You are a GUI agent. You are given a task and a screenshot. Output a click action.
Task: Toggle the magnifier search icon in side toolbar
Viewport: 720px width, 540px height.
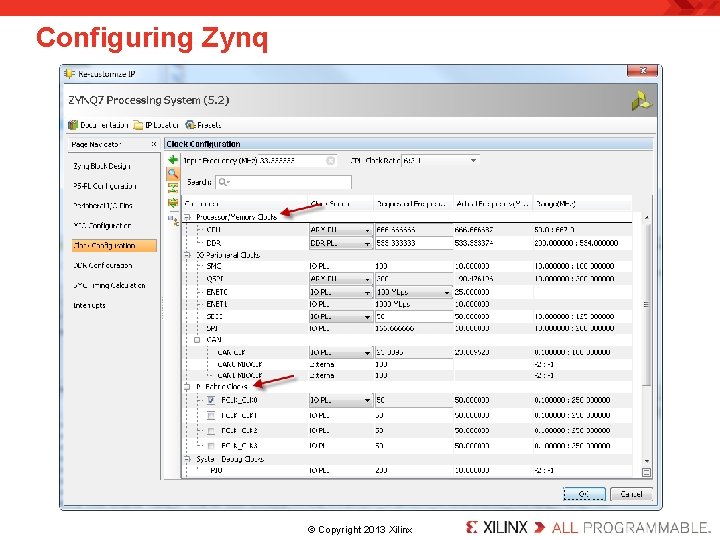pos(173,174)
